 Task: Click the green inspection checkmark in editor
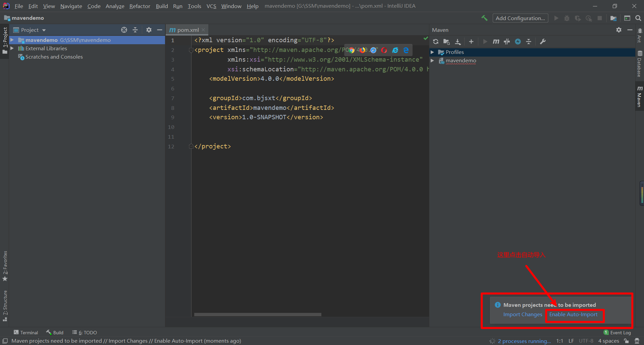pos(426,39)
